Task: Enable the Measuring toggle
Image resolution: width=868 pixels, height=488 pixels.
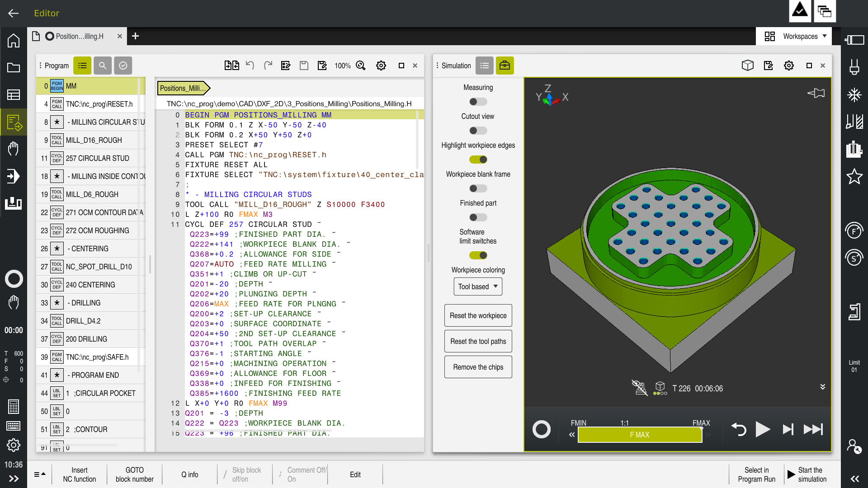Action: [x=478, y=102]
